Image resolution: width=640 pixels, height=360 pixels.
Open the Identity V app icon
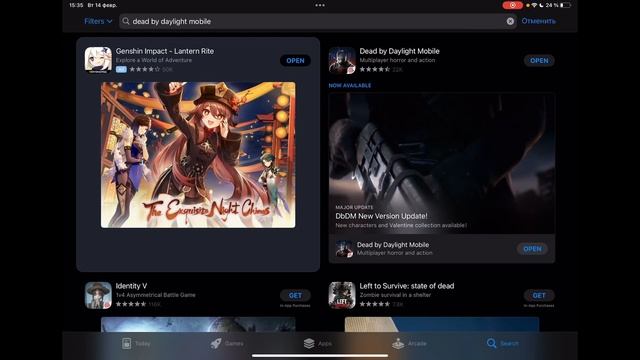tap(98, 295)
